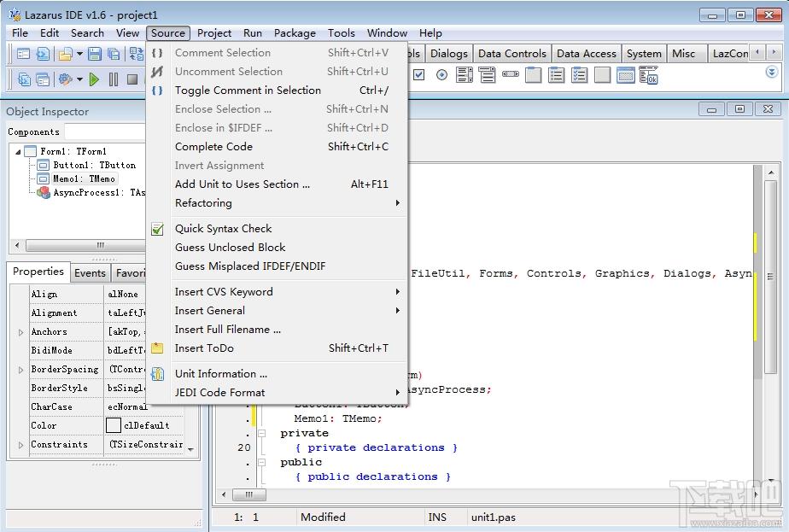
Task: Switch to System palette tab
Action: point(644,53)
